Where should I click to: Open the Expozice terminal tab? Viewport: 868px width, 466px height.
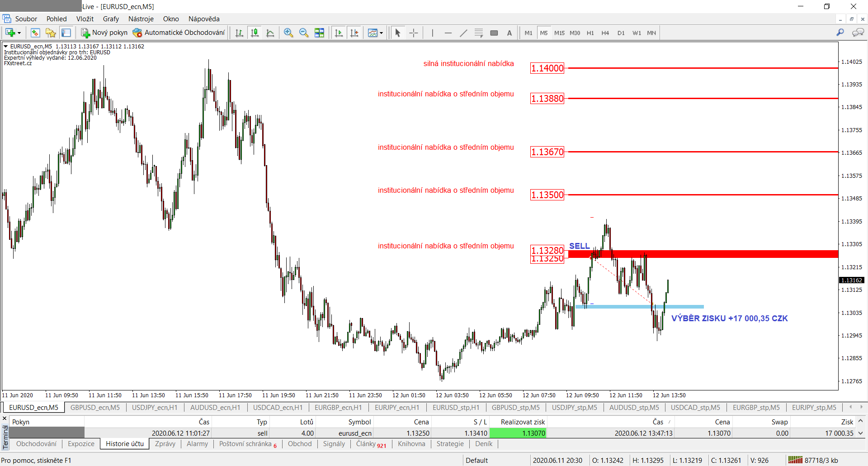tap(81, 444)
